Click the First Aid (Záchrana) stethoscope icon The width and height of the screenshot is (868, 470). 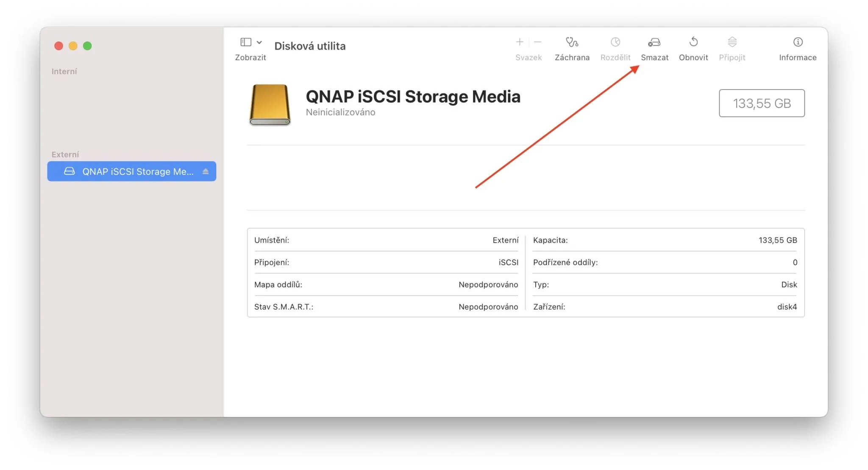click(572, 42)
